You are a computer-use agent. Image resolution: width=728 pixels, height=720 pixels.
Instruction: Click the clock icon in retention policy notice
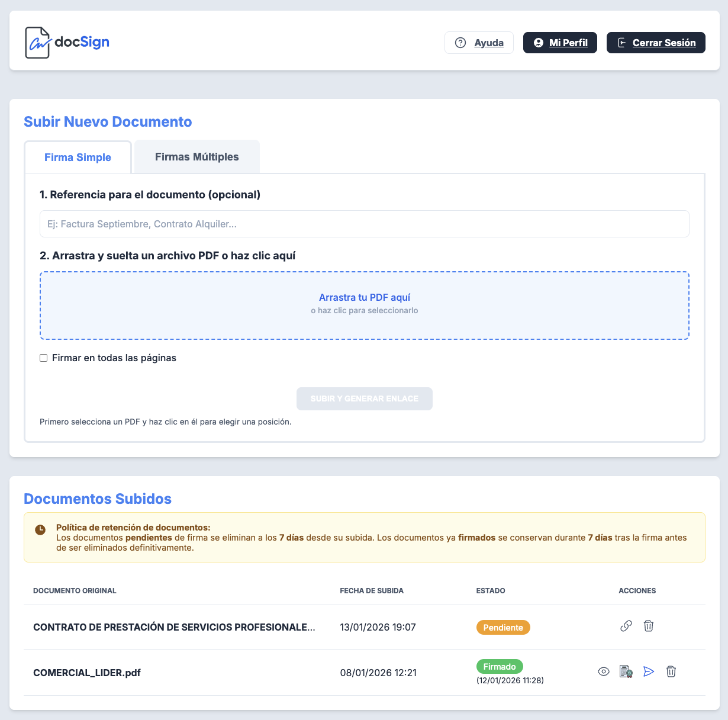click(40, 529)
